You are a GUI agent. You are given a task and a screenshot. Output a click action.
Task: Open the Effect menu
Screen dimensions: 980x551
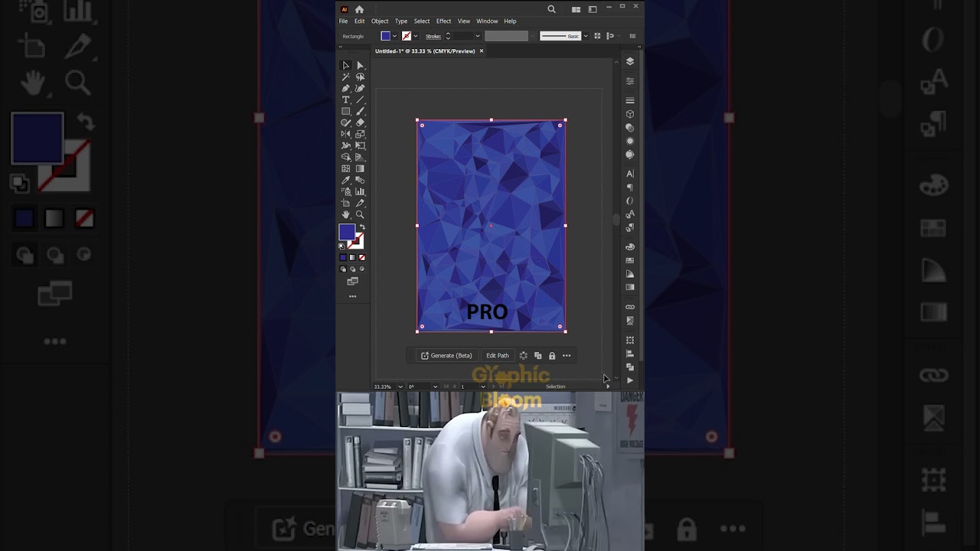point(443,21)
